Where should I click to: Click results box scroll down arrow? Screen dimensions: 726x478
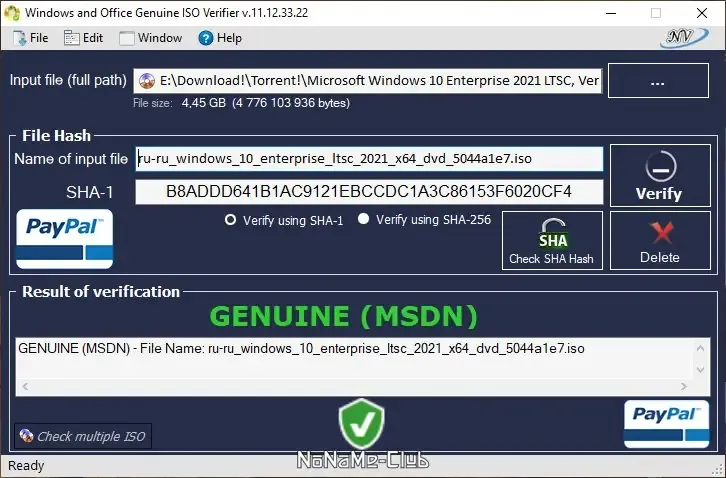(x=700, y=370)
